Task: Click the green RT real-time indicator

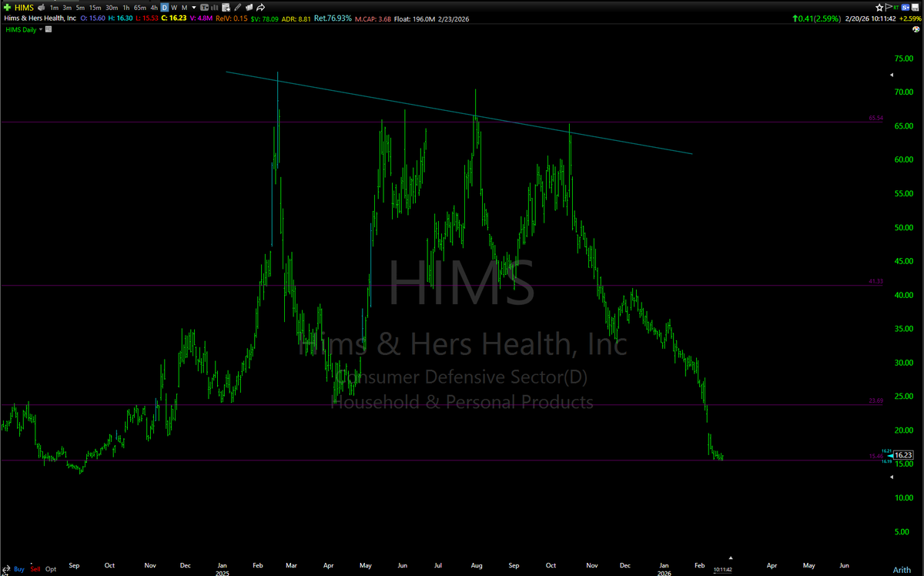Action: [x=896, y=8]
